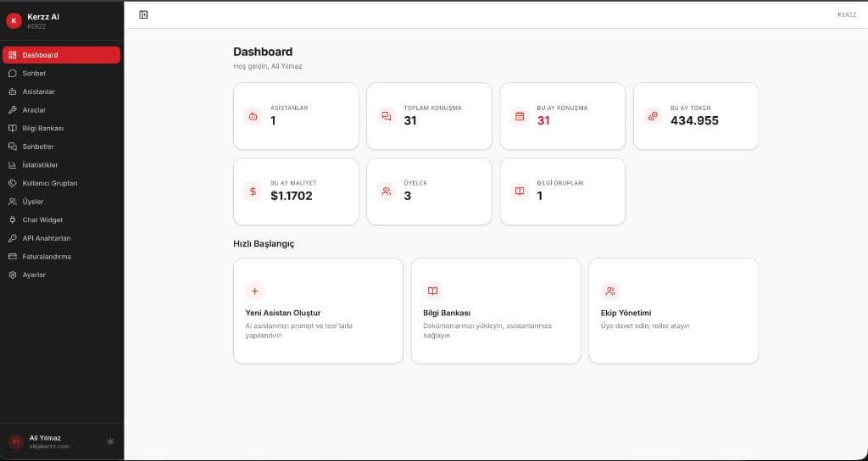Open the Ekip Yönetimi quick-start card
Viewport: 868px width, 461px height.
[674, 311]
